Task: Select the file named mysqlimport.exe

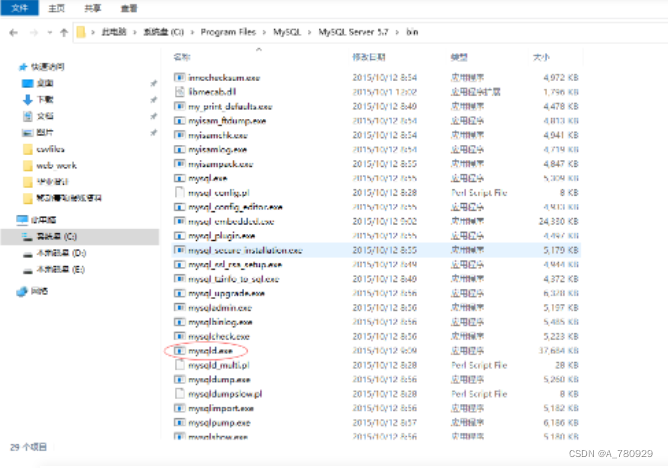Action: pyautogui.click(x=221, y=408)
